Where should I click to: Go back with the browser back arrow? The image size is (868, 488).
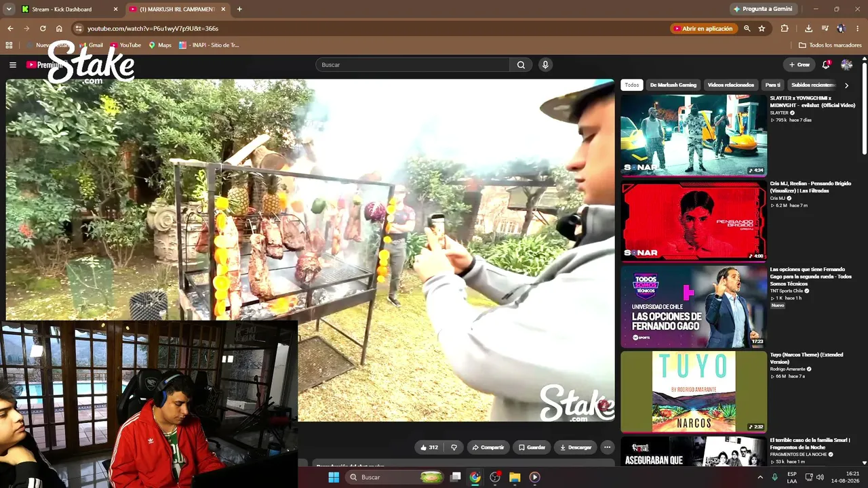[10, 28]
